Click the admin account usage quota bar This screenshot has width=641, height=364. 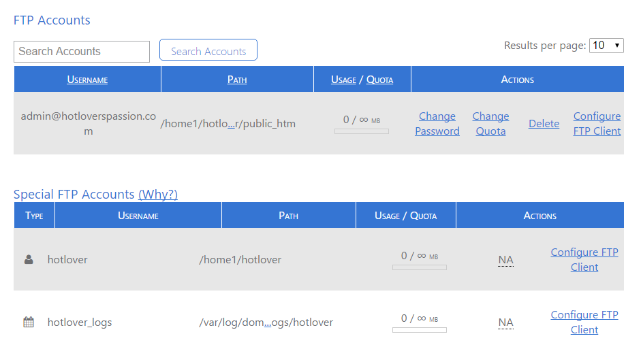(x=362, y=131)
